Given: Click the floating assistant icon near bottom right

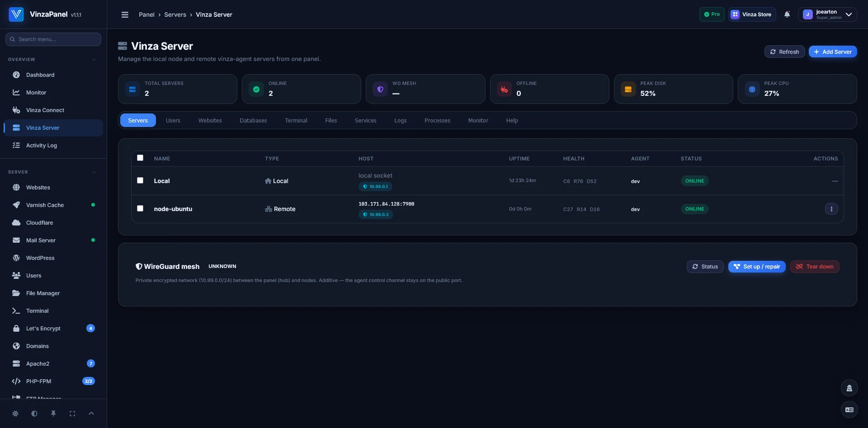Looking at the screenshot, I should pos(849,388).
